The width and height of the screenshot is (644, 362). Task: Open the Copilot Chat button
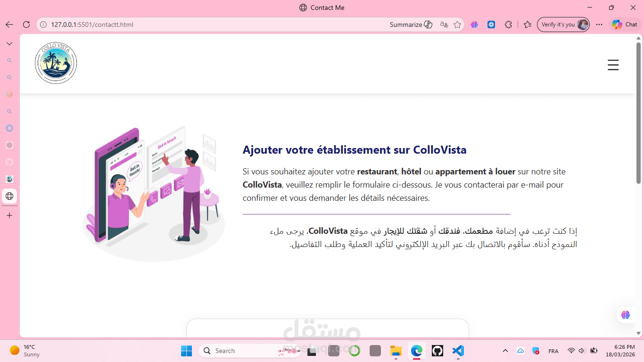click(x=625, y=25)
